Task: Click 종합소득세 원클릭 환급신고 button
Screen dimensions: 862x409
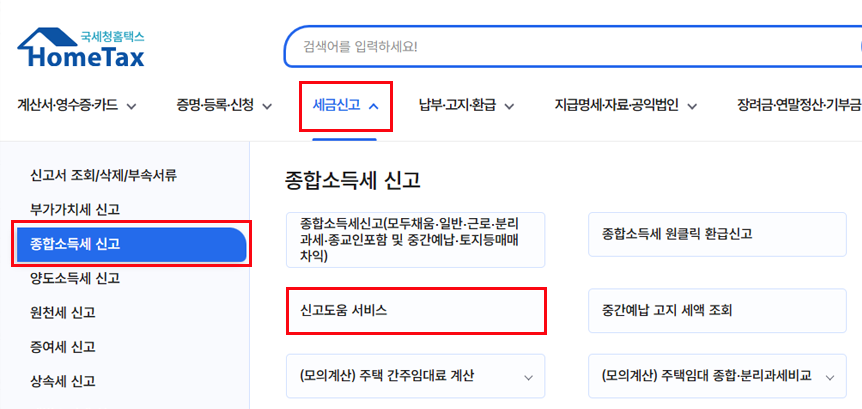Action: [x=717, y=234]
